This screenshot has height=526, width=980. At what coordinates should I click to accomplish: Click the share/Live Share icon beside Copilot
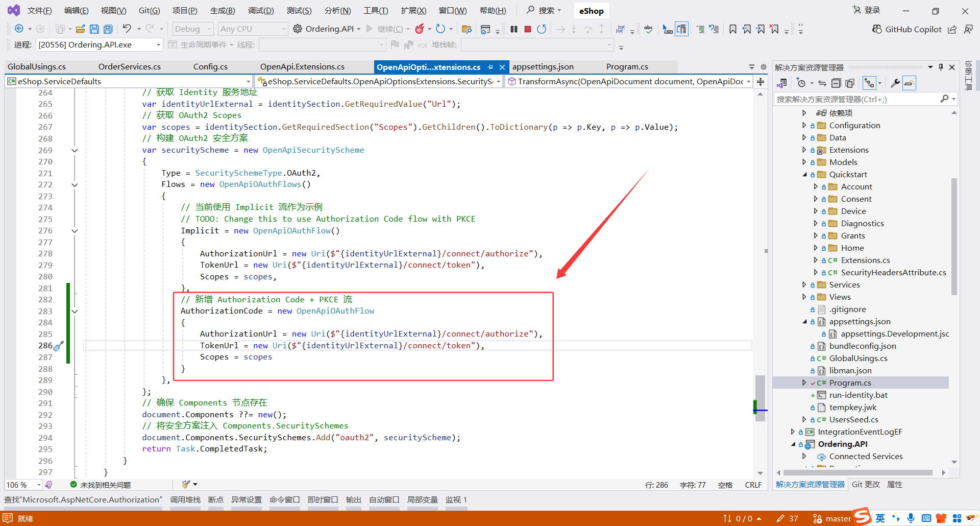pos(952,29)
